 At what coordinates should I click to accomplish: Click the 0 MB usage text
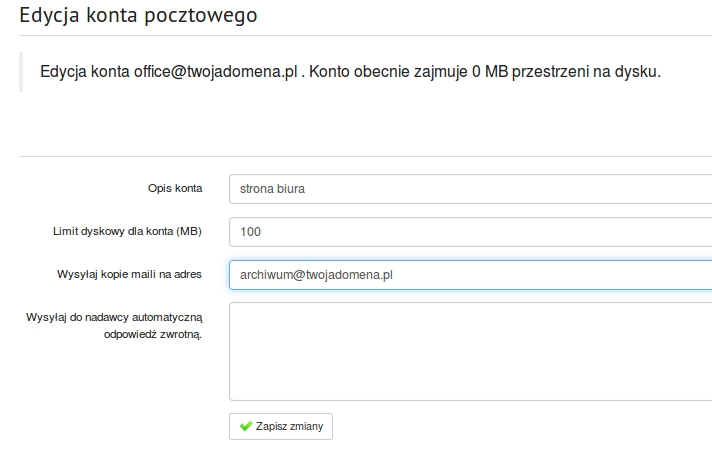click(490, 72)
